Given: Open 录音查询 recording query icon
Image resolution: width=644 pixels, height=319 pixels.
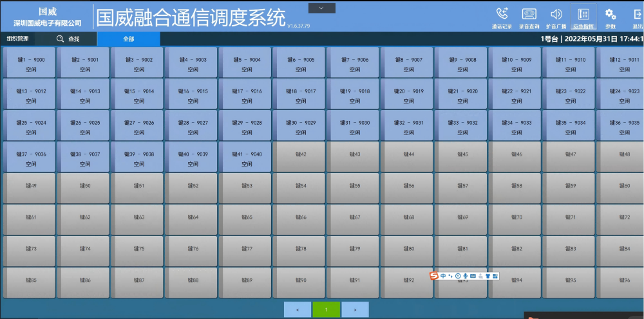Looking at the screenshot, I should pos(529,17).
